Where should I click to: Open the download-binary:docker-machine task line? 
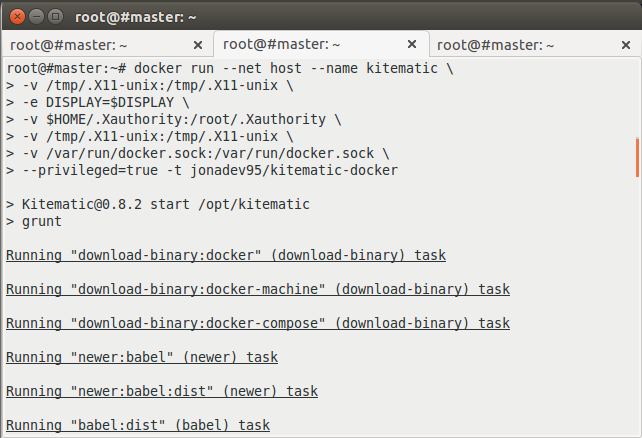(x=258, y=289)
